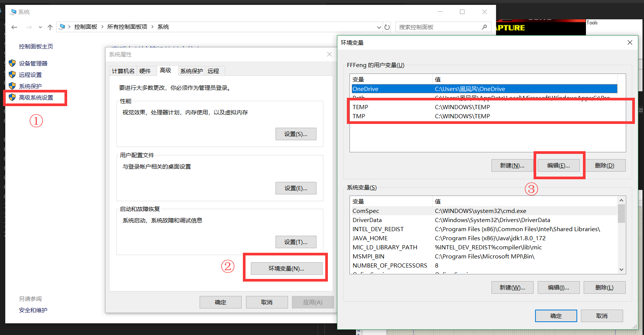Click the 搜索控制面板 search field
The height and width of the screenshot is (335, 644).
click(438, 27)
